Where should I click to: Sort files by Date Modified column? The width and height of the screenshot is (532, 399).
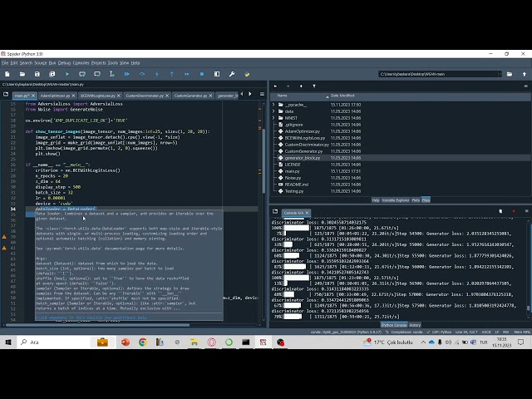point(342,96)
